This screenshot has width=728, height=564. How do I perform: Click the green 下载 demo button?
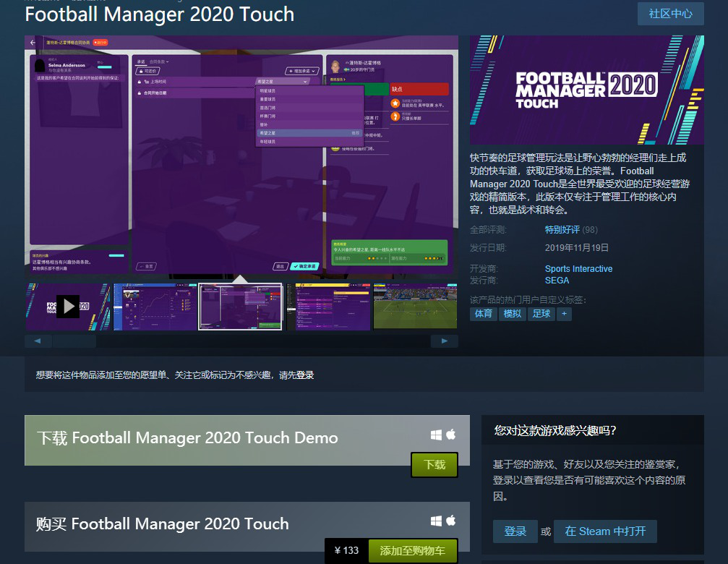[434, 465]
